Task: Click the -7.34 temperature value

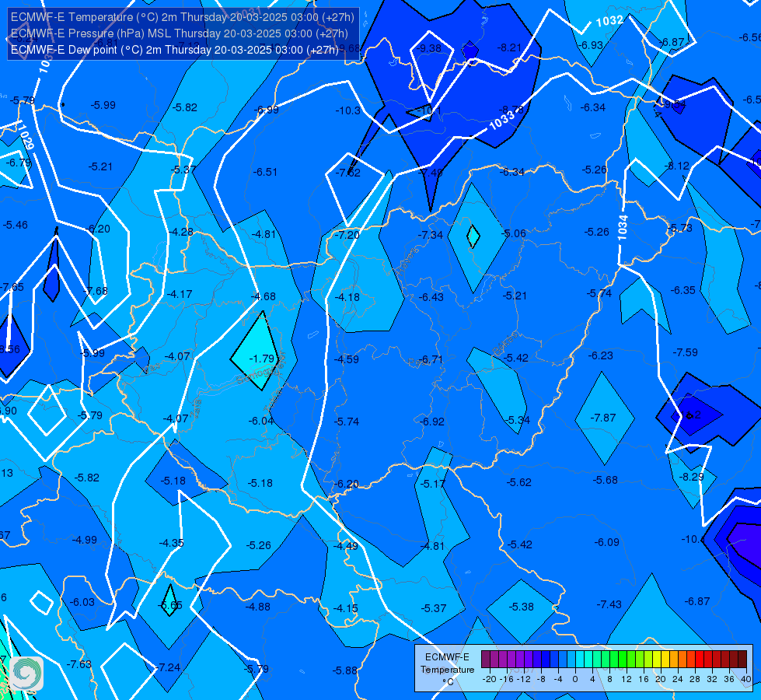Action: coord(431,235)
